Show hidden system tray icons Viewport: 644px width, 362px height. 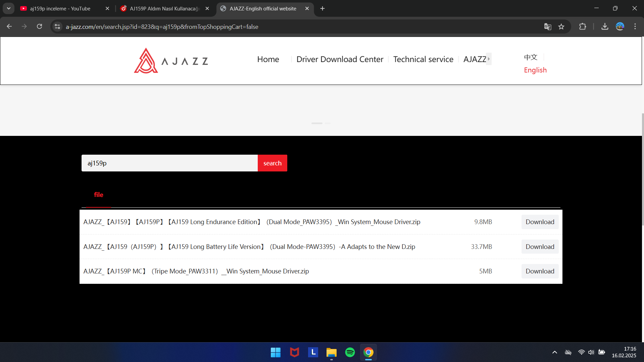click(555, 352)
